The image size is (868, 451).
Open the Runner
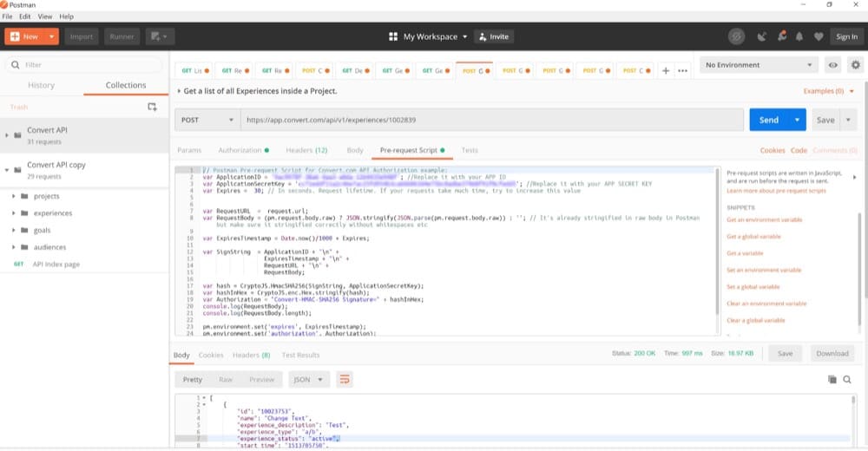122,36
